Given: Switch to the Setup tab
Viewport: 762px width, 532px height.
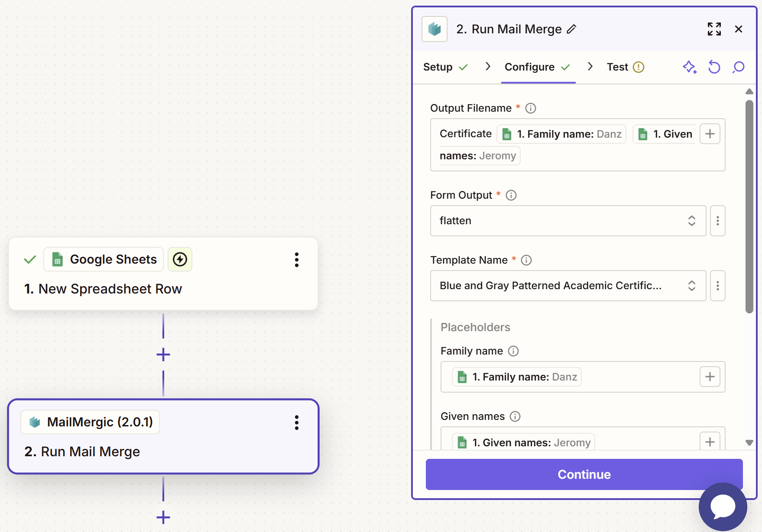Looking at the screenshot, I should click(x=439, y=67).
